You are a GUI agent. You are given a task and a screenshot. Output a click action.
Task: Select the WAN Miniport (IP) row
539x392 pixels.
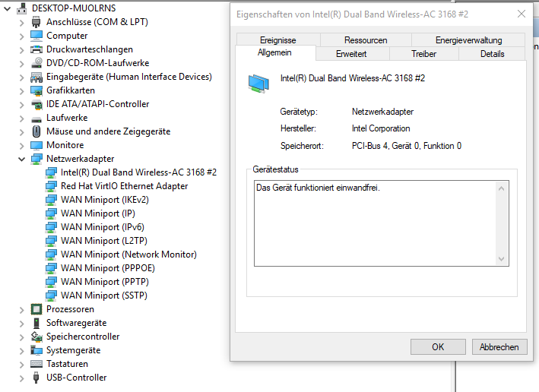(97, 213)
